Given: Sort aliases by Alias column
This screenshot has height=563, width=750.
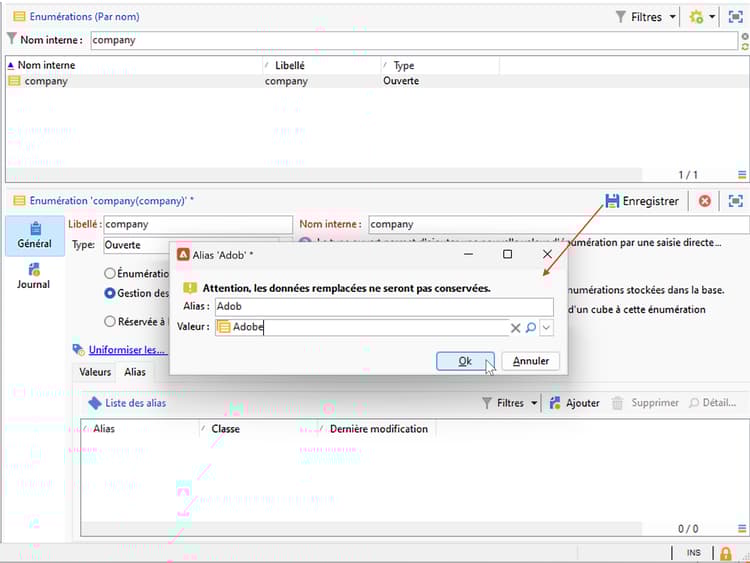Looking at the screenshot, I should tap(140, 429).
